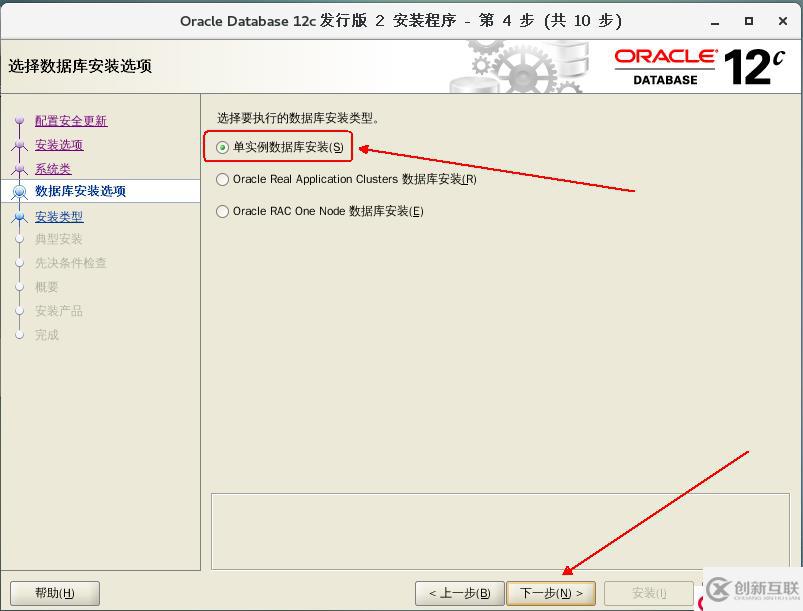Click the step marker beside 系统类

click(x=19, y=168)
